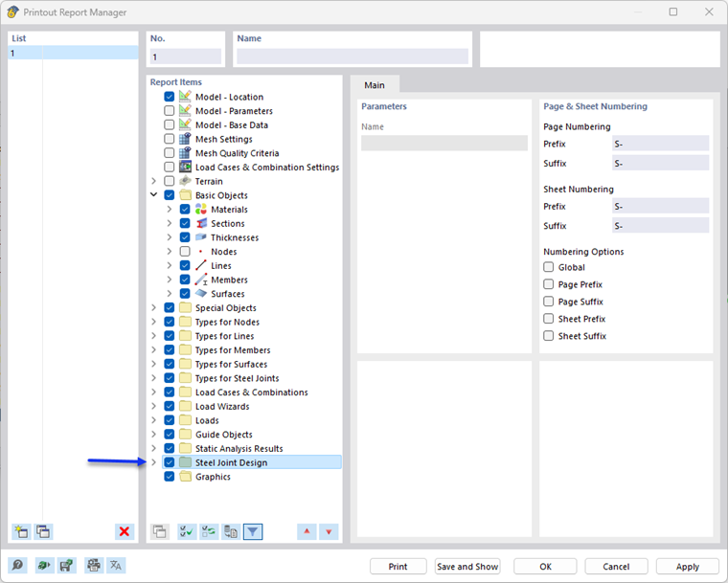
Task: Confirm with the OK button
Action: [x=545, y=567]
